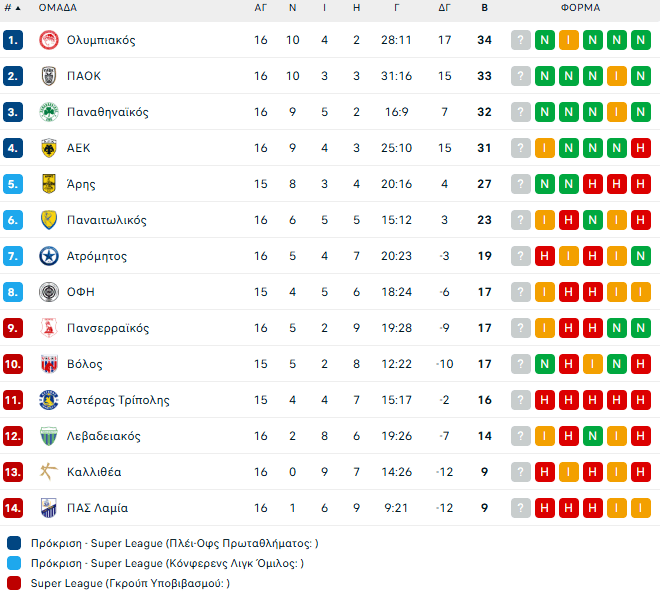The height and width of the screenshot is (593, 660).
Task: Click Olympiacos's grey question-mark next match box
Action: click(521, 40)
